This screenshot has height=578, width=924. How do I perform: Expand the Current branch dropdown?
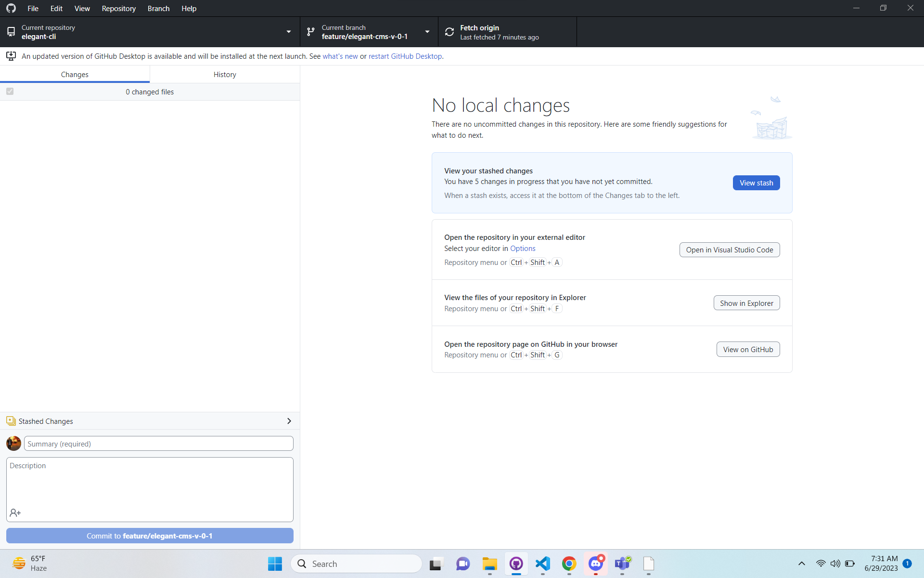click(x=426, y=32)
